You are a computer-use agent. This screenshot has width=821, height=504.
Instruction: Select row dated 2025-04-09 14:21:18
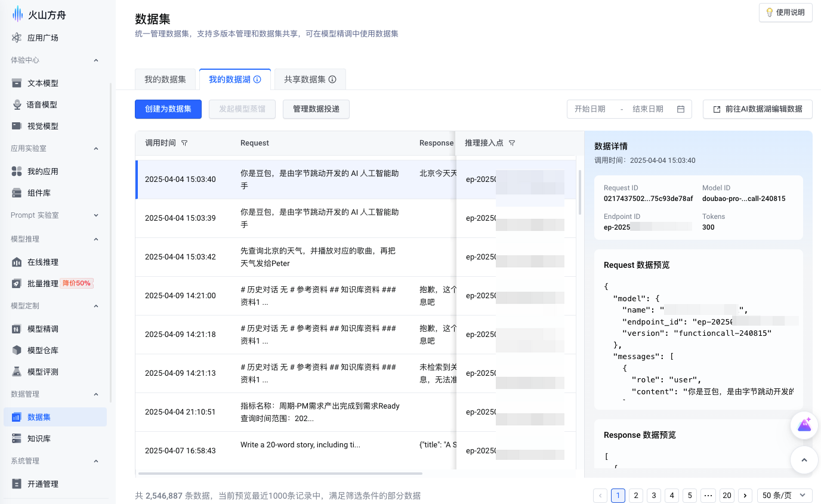[355, 335]
